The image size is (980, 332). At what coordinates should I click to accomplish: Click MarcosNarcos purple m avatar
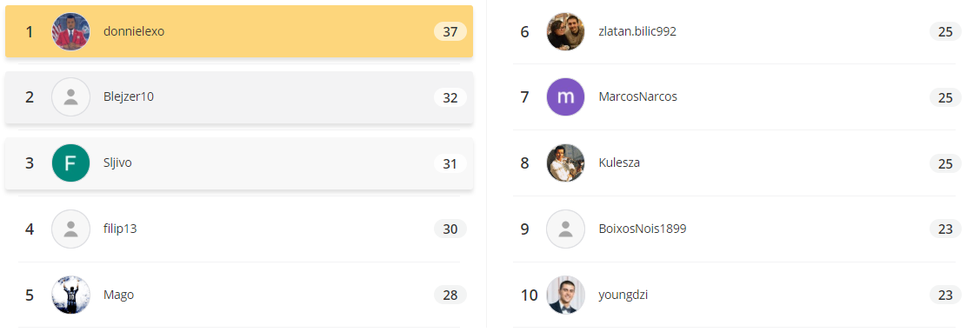pyautogui.click(x=565, y=97)
